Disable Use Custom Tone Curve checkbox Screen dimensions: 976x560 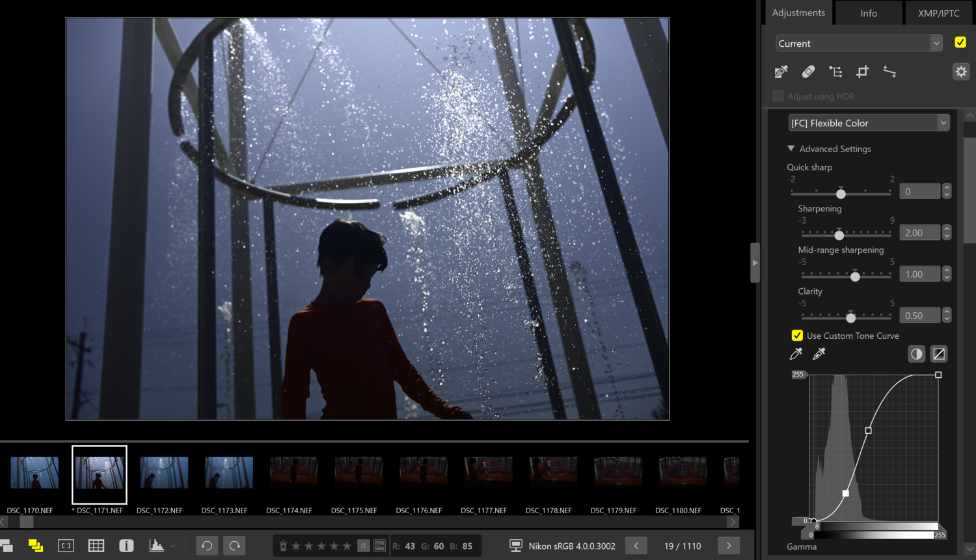tap(797, 336)
